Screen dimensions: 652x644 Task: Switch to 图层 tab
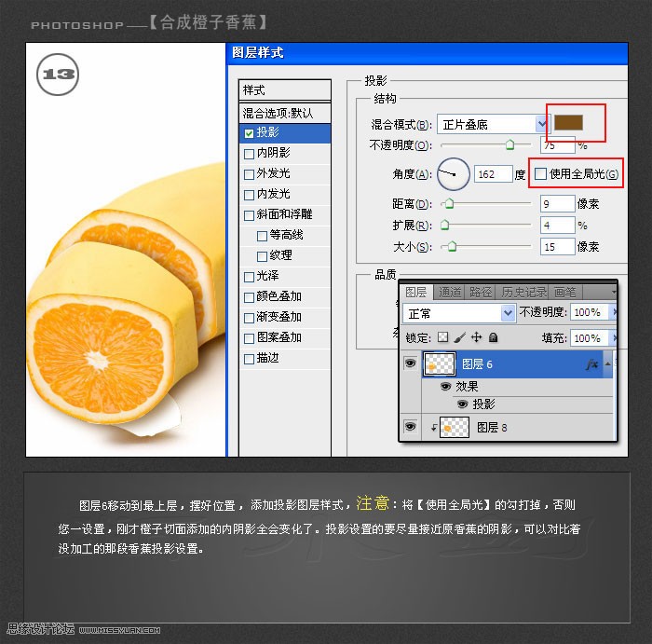(x=415, y=292)
